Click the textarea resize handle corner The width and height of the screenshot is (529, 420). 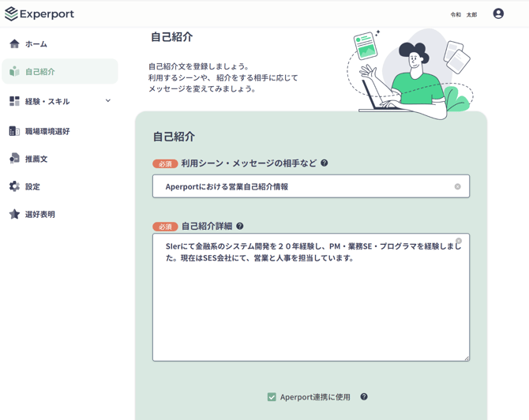tap(467, 358)
